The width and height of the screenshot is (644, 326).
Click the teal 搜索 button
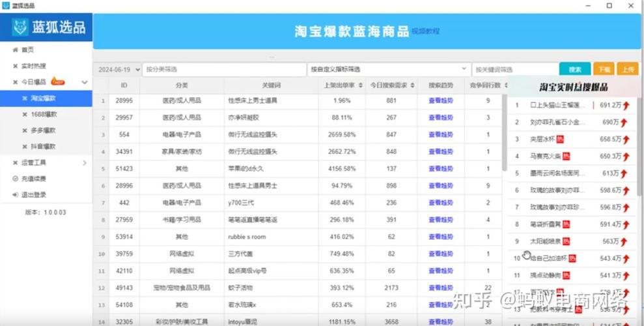[575, 70]
